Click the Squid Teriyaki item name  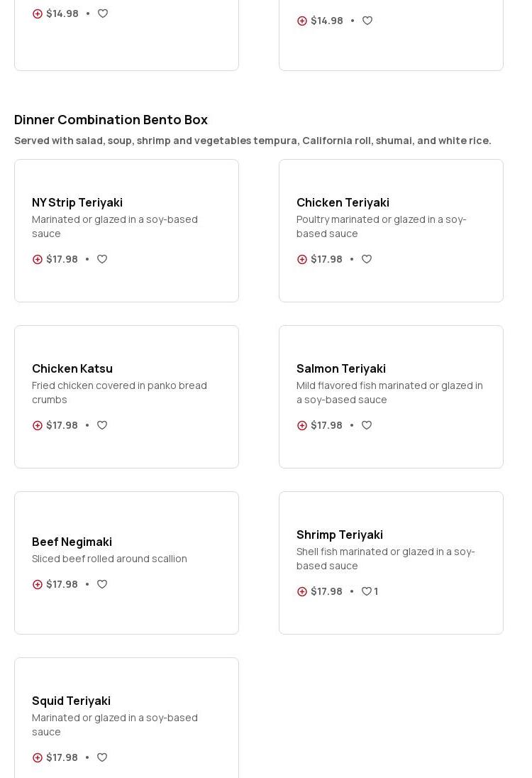71,701
